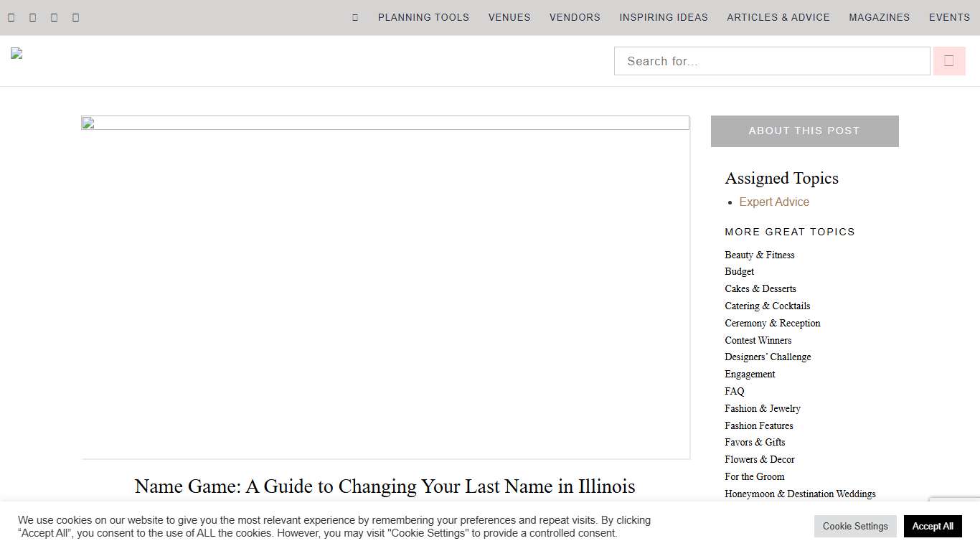The height and width of the screenshot is (551, 980).
Task: Click the pink search button beside search box
Action: click(x=948, y=60)
